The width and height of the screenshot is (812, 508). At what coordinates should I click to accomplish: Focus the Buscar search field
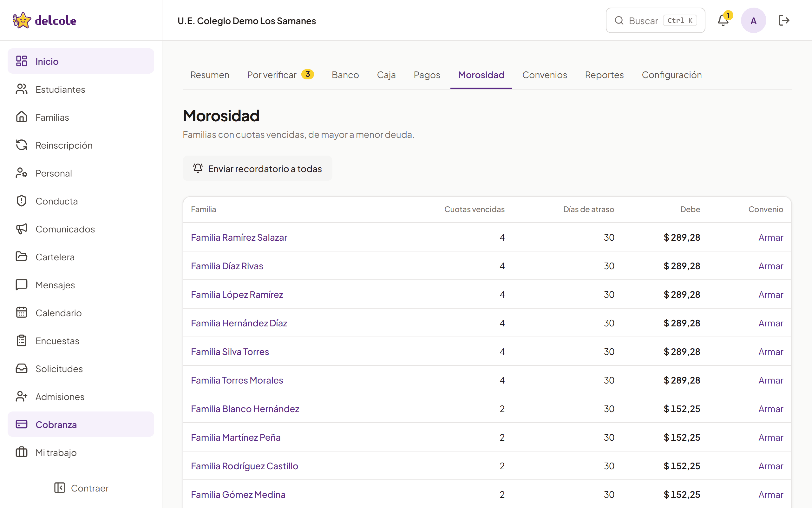[655, 21]
